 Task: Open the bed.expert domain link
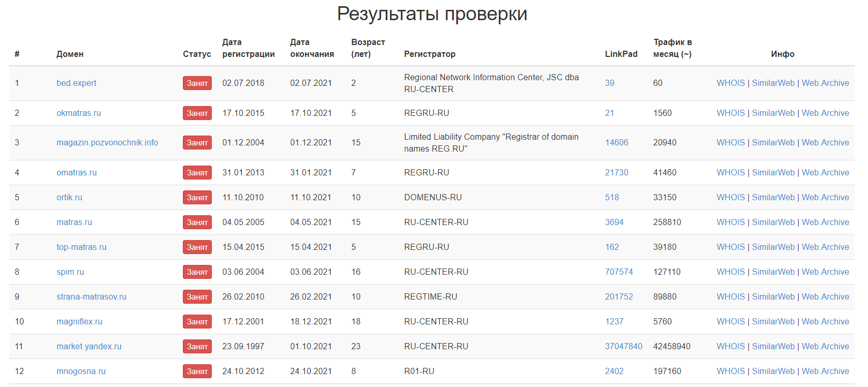click(76, 83)
